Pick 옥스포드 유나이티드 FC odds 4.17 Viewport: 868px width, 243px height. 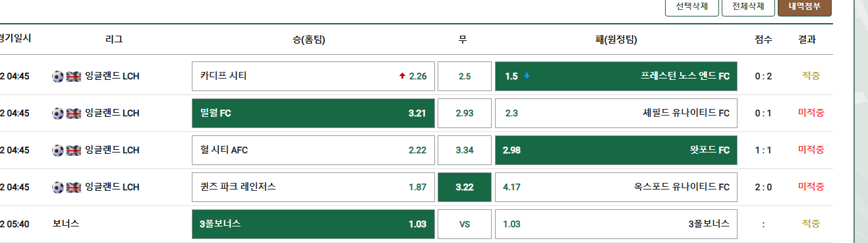tap(616, 187)
